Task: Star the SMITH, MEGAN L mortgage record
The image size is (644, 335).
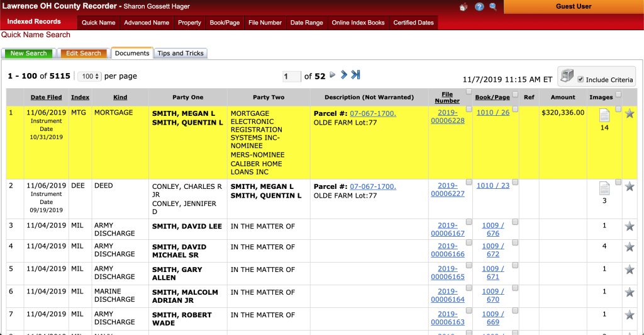Action: [629, 113]
